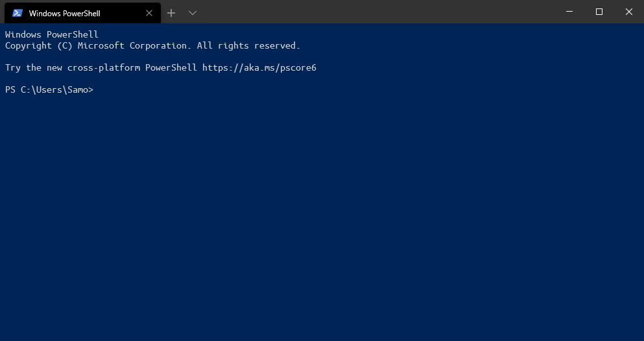This screenshot has width=644, height=341.
Task: Click the PowerShell icon in the tab
Action: [x=18, y=13]
